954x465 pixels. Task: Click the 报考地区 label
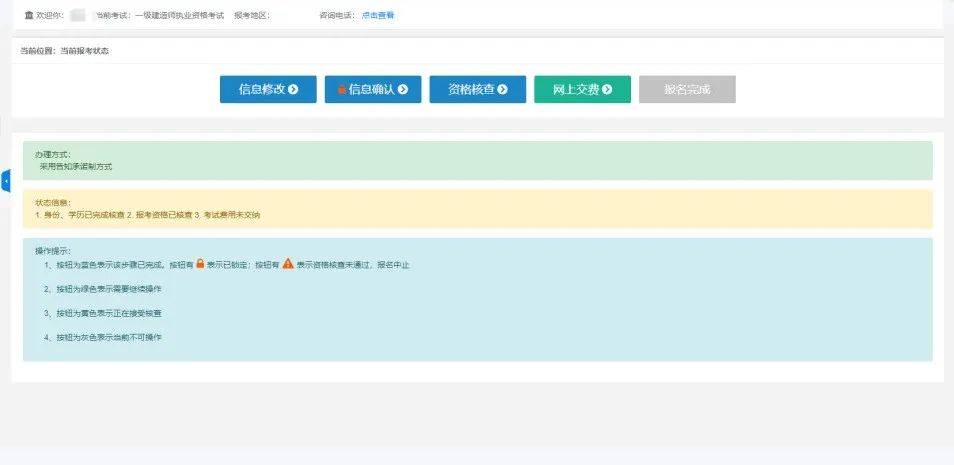pos(251,15)
